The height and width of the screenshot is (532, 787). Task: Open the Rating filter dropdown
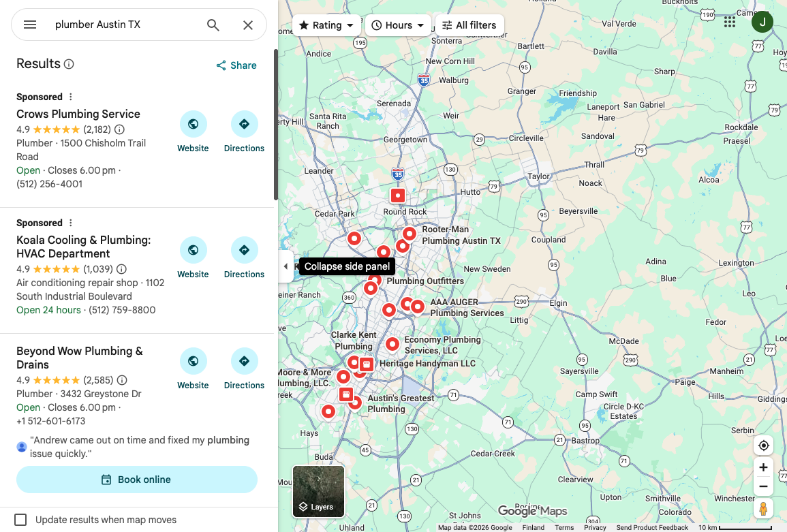coord(326,25)
